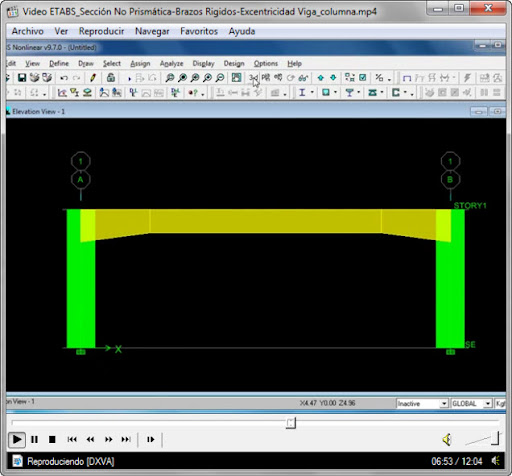Viewport: 512px width, 476px height.
Task: Click the Save model floppy icon
Action: pos(22,78)
